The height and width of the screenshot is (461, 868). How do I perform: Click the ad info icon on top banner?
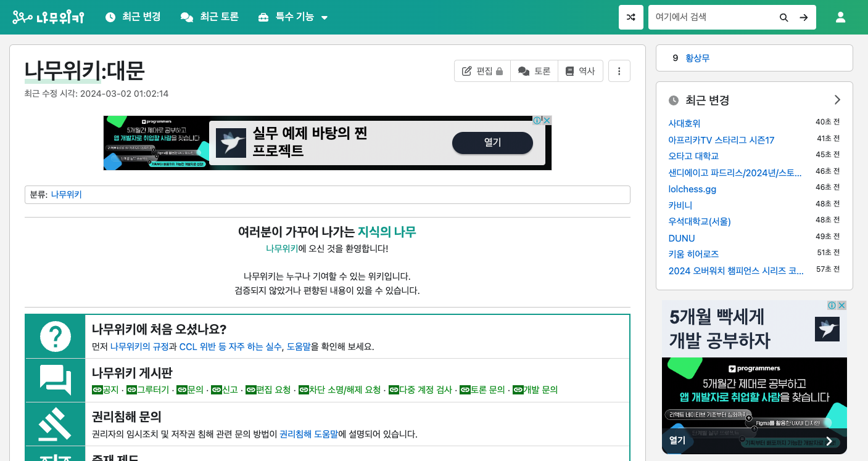coord(537,120)
